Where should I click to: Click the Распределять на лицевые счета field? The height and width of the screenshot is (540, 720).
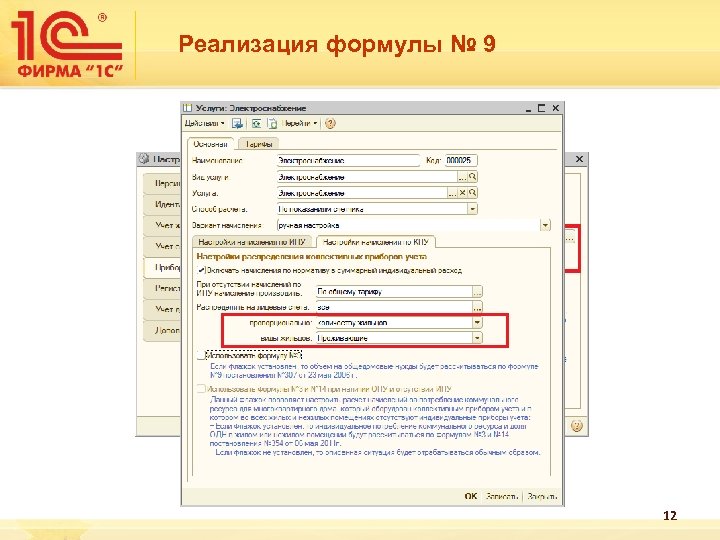pyautogui.click(x=394, y=307)
